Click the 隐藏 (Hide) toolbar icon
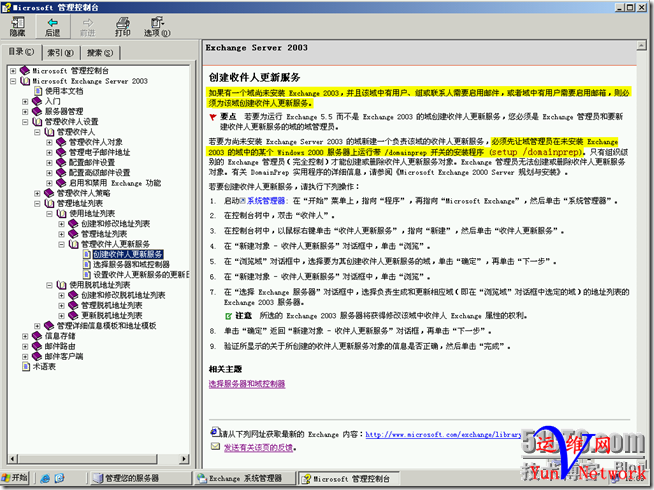Image resolution: width=654 pixels, height=490 pixels. click(18, 27)
